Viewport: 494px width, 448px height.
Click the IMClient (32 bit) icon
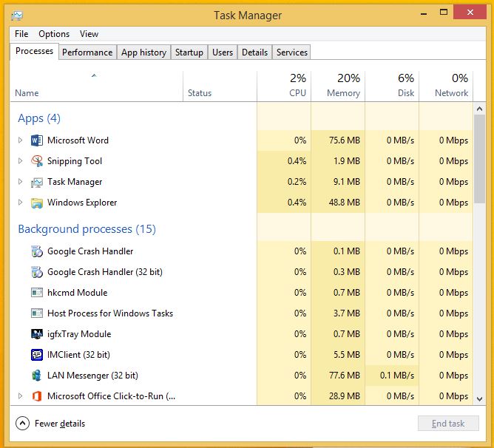pos(37,355)
